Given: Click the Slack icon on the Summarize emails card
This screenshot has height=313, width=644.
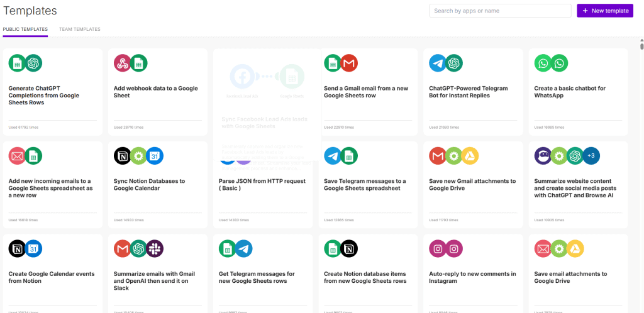Looking at the screenshot, I should (x=155, y=249).
